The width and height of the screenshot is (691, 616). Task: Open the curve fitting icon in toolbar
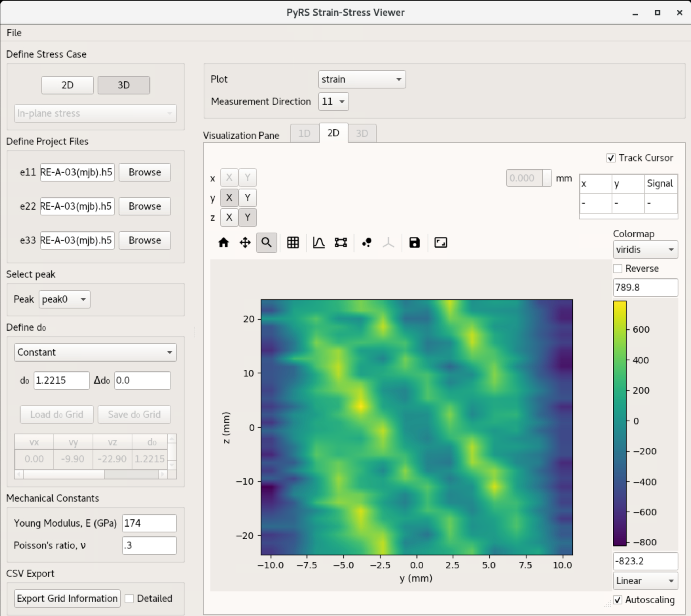click(x=319, y=243)
